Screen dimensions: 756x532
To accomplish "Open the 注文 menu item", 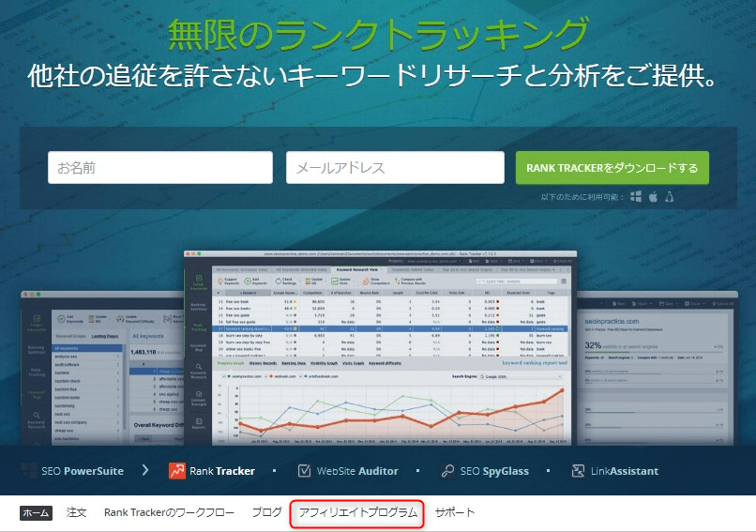I will [x=76, y=512].
